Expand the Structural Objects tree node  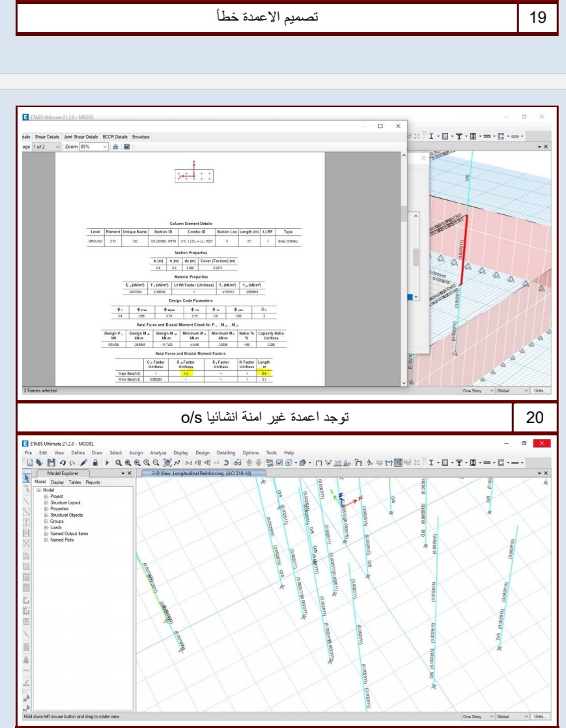coord(46,515)
